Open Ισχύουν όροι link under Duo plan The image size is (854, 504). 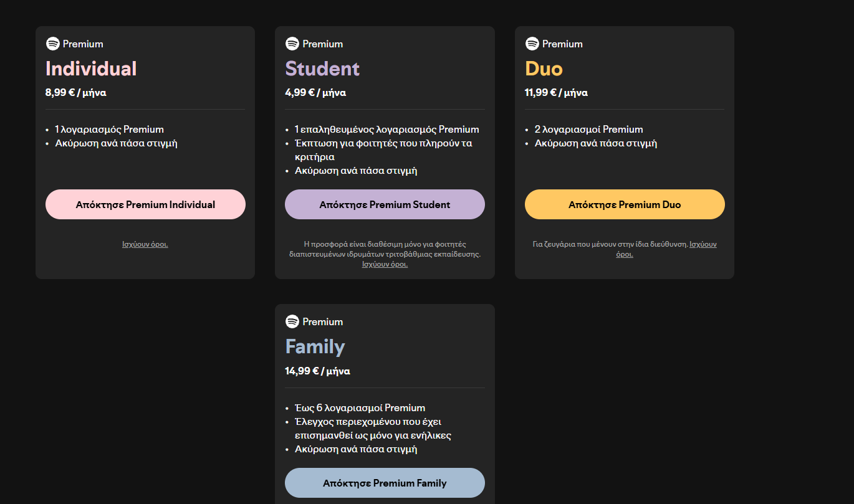[x=703, y=244]
